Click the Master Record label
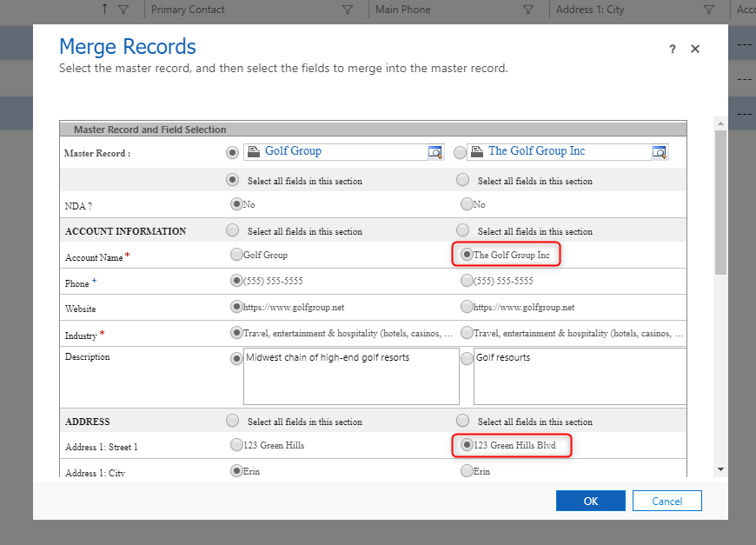The width and height of the screenshot is (756, 545). (97, 153)
